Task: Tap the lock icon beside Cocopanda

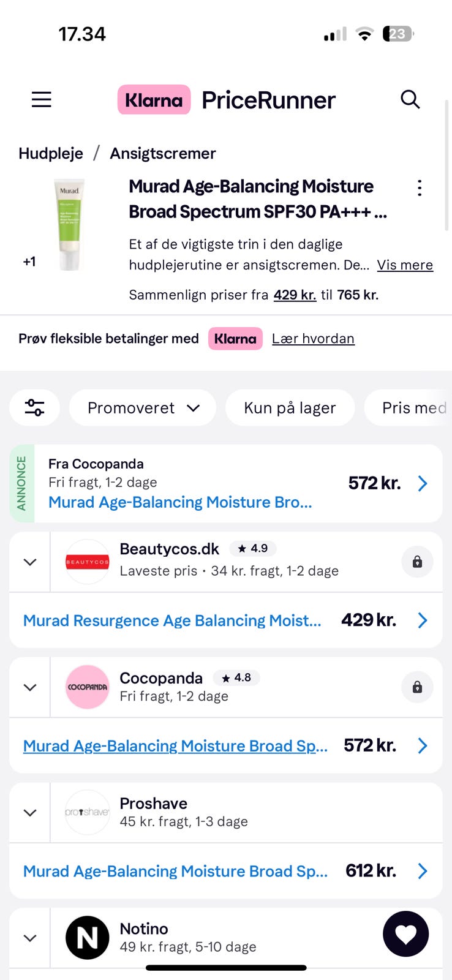Action: click(417, 687)
